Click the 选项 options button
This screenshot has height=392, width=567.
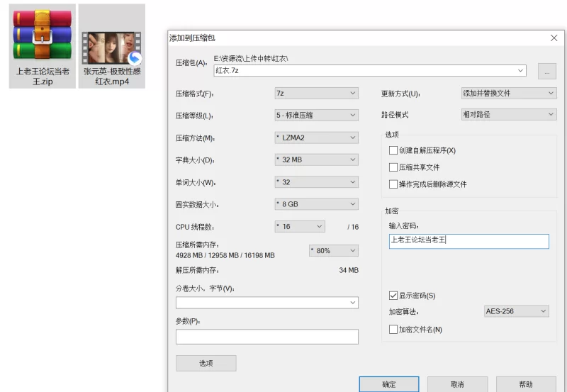[206, 363]
